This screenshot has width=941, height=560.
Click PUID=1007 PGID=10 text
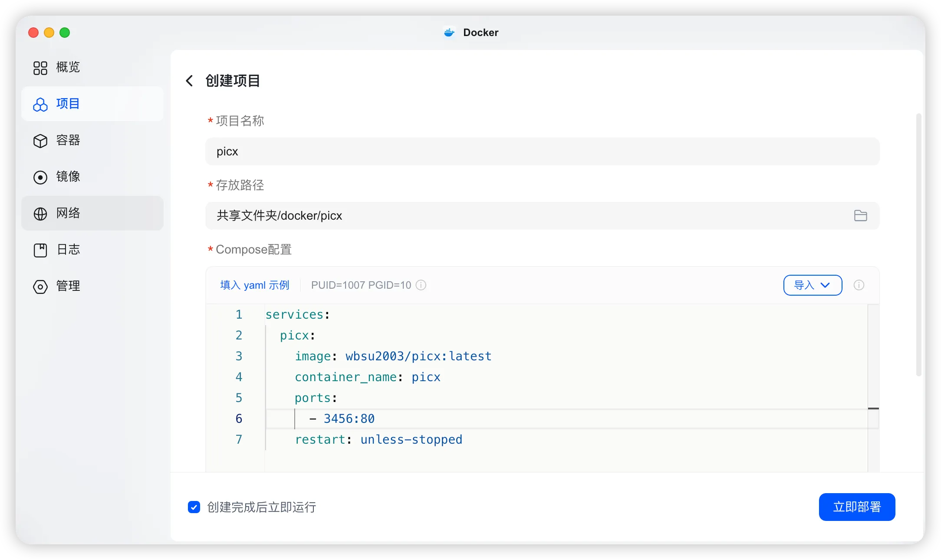[361, 285]
